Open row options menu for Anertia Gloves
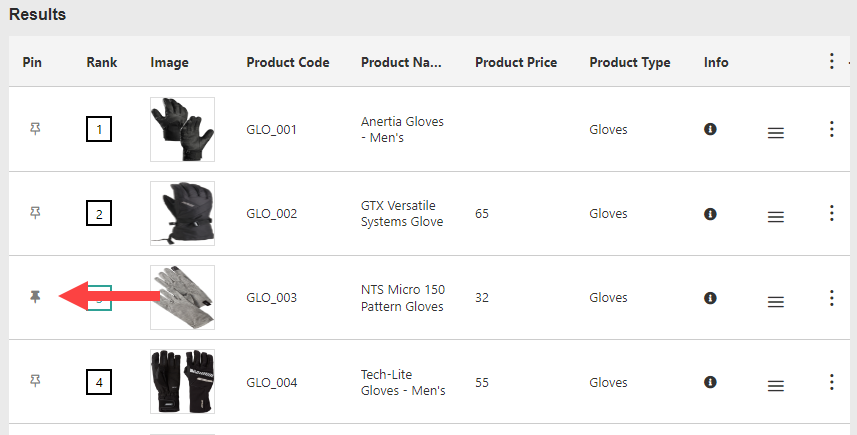857x435 pixels. pos(831,129)
